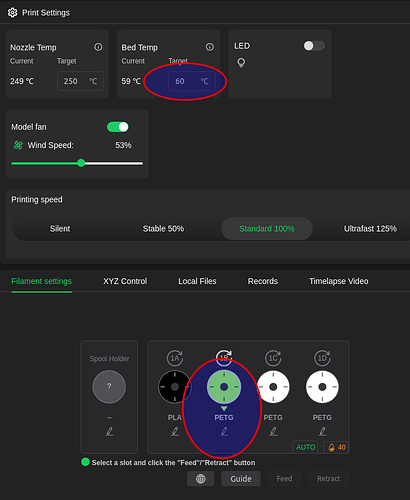410x500 pixels.
Task: Switch to the Timelapse Video tab
Action: click(339, 281)
